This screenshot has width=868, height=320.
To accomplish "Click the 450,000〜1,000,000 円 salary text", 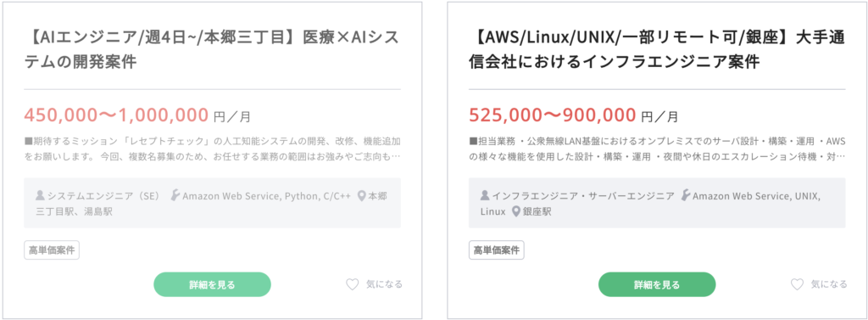I will coord(137,115).
